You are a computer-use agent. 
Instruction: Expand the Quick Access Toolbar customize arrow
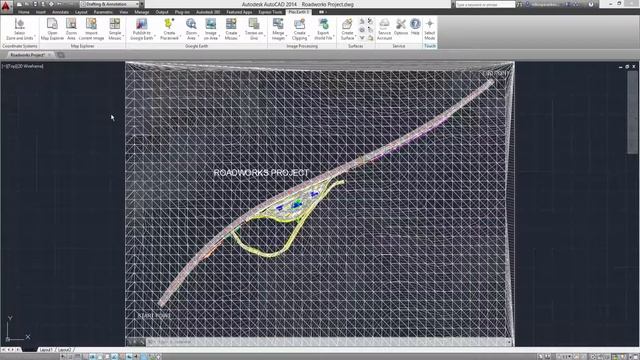click(142, 4)
